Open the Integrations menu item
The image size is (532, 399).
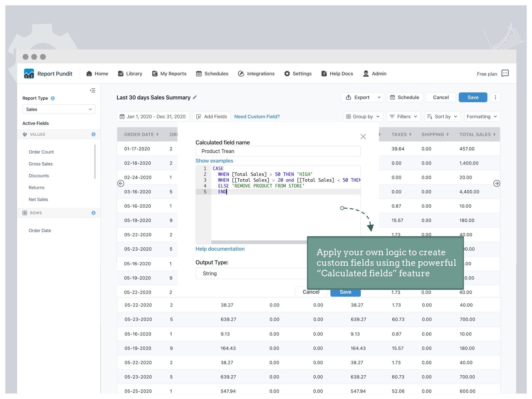(256, 74)
